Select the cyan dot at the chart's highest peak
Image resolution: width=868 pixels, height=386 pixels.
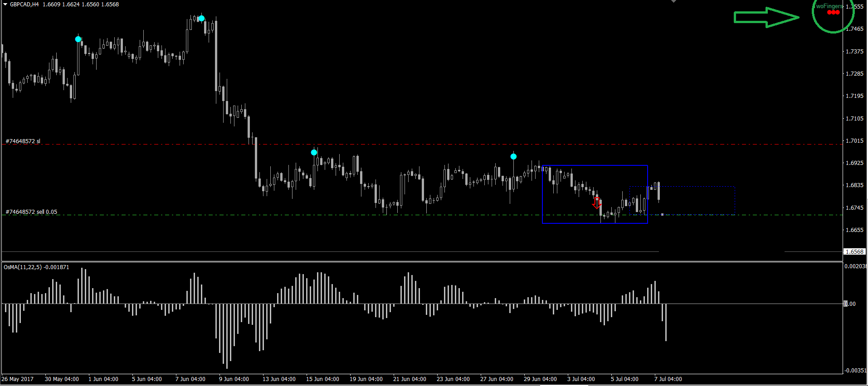coord(201,19)
